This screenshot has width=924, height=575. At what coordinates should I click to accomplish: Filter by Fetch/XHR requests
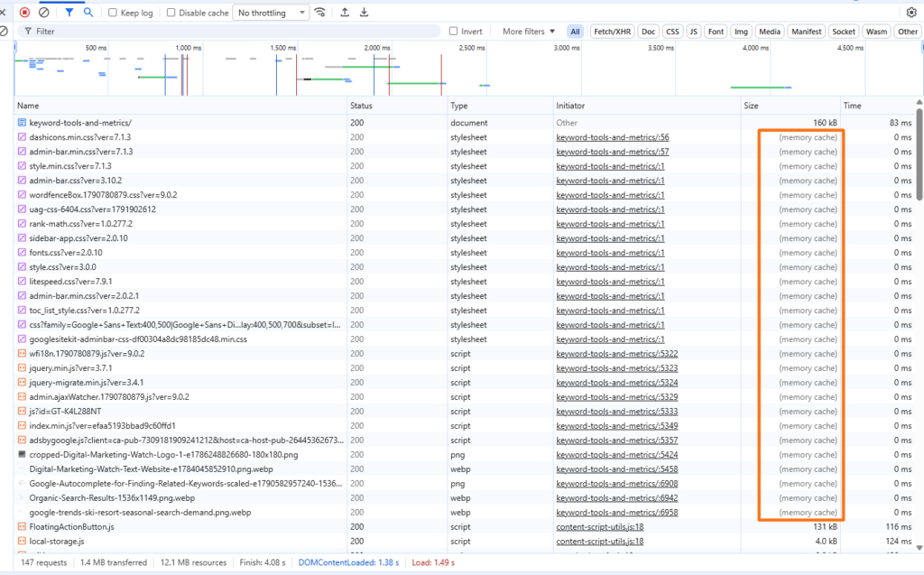[x=612, y=32]
